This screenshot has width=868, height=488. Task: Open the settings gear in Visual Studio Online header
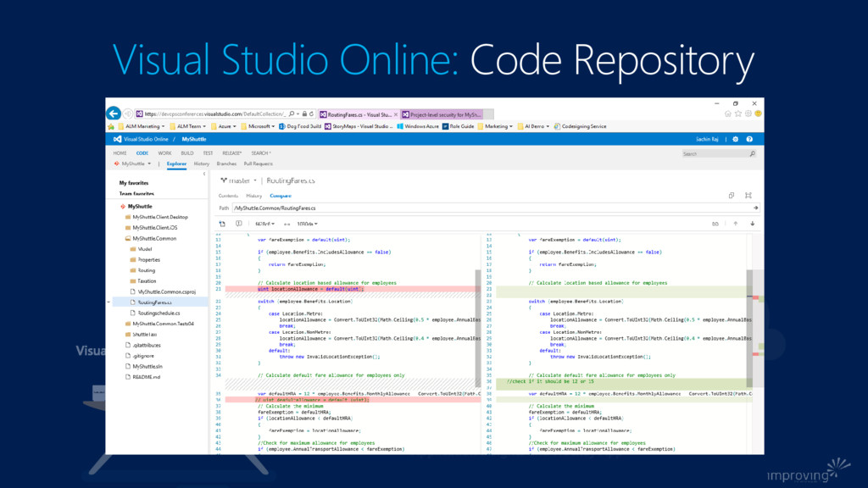click(x=736, y=139)
